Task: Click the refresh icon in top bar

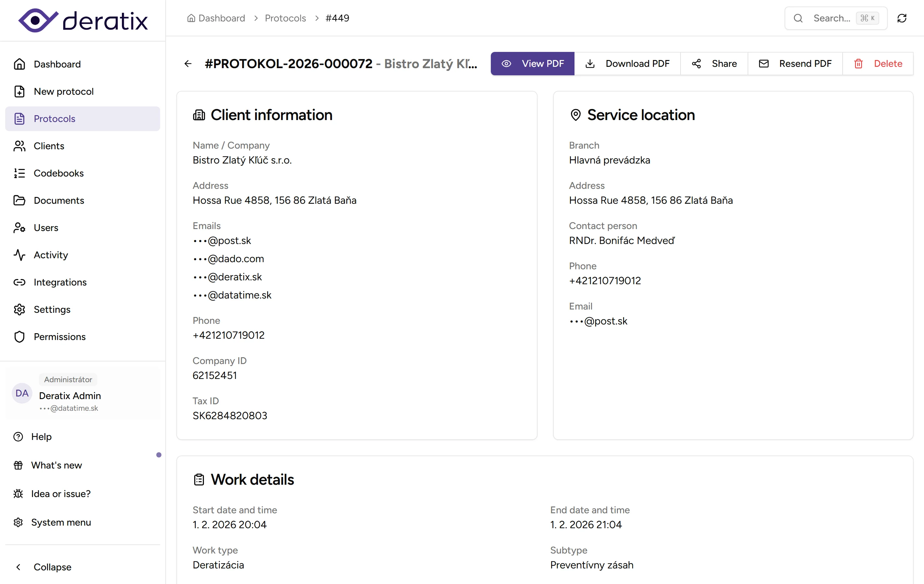Action: [x=902, y=18]
